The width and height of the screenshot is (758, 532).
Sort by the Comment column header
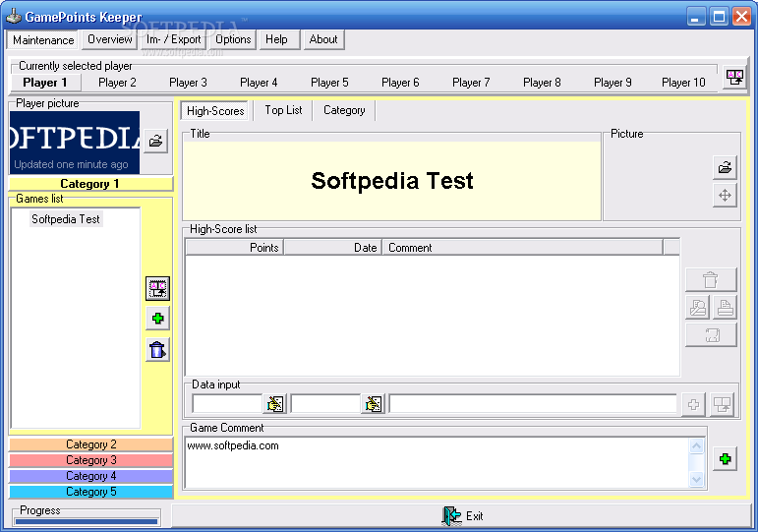pyautogui.click(x=523, y=248)
